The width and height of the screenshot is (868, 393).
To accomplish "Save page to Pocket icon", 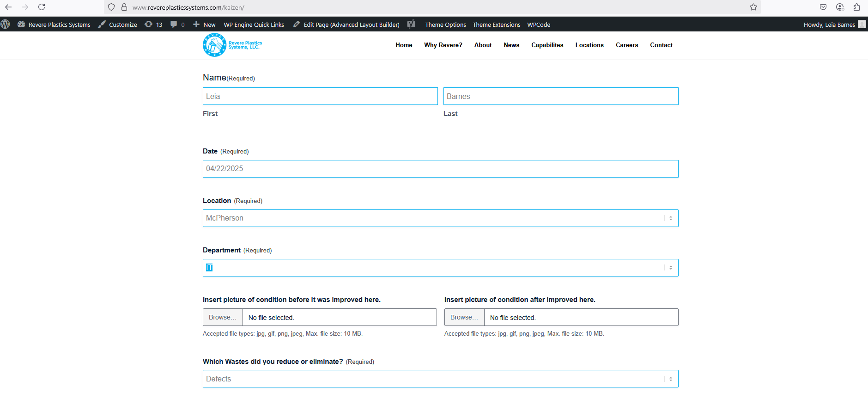I will pos(823,7).
